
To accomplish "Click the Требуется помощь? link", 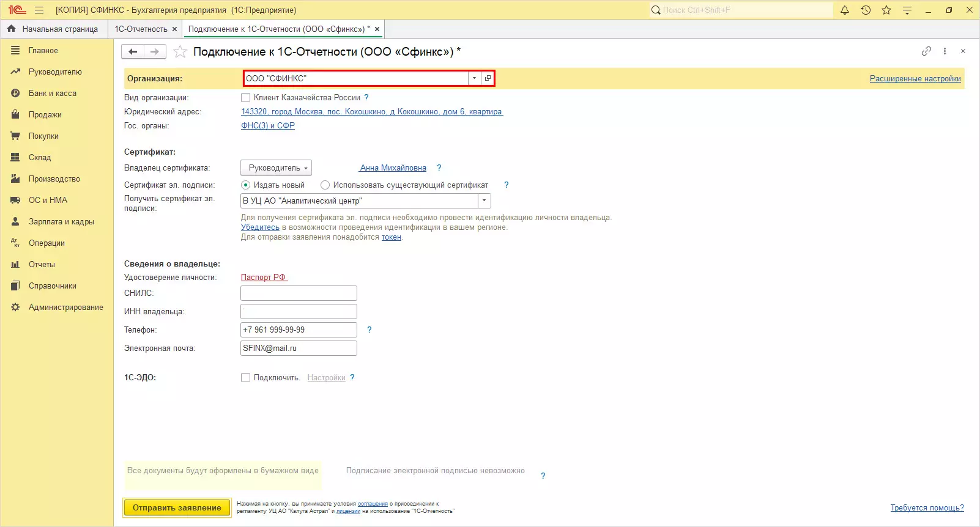I will [x=927, y=507].
